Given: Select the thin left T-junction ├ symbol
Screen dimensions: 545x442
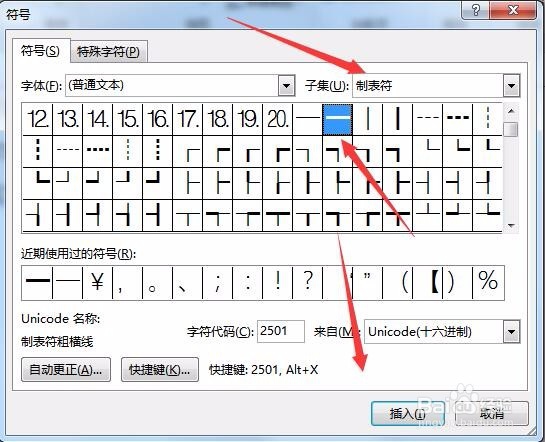Looking at the screenshot, I should tap(188, 183).
